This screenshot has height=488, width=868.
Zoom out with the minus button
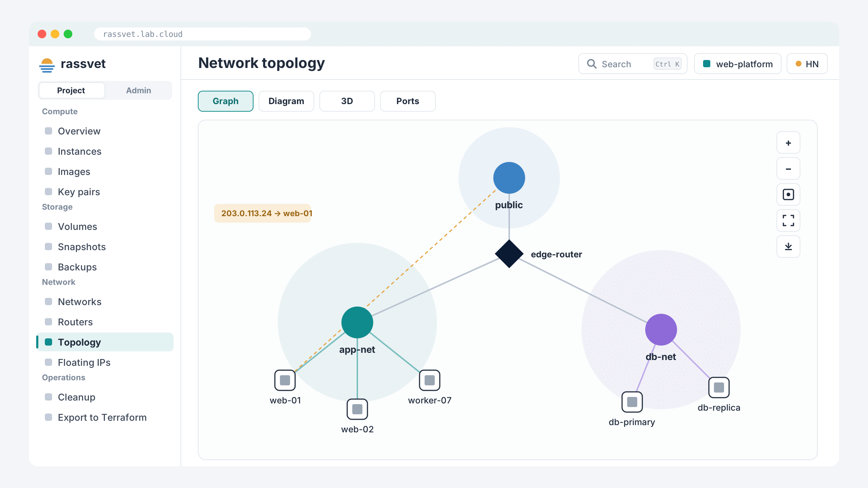click(788, 169)
